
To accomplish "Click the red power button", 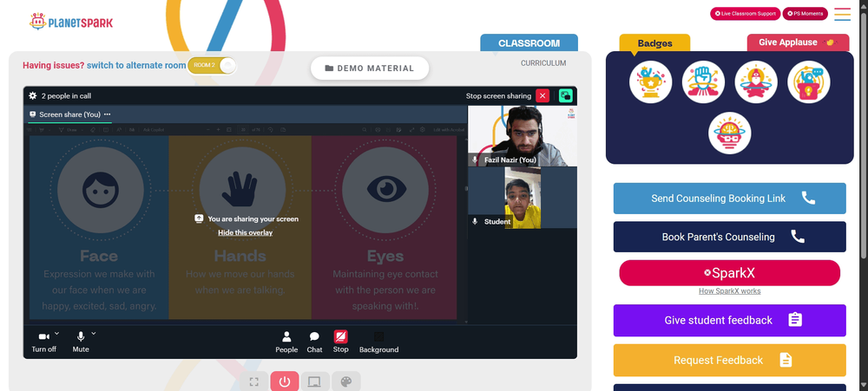I will click(x=285, y=381).
